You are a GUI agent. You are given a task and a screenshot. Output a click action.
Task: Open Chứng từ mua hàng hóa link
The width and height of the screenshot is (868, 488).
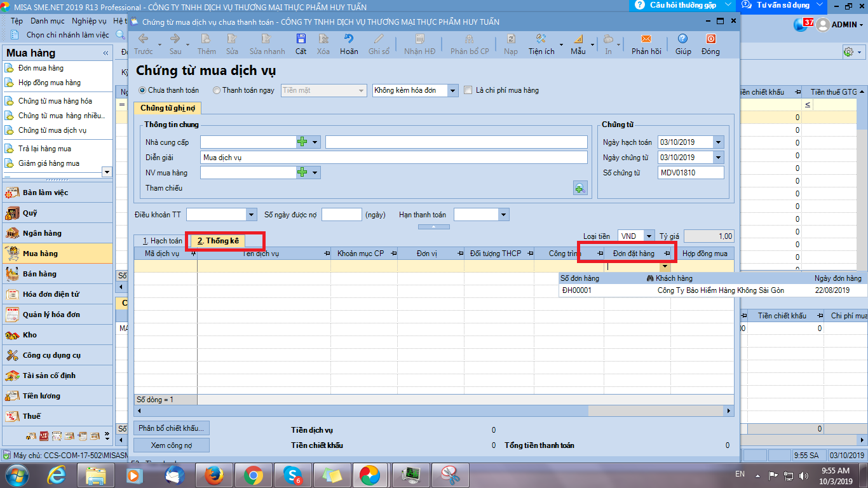click(x=55, y=101)
